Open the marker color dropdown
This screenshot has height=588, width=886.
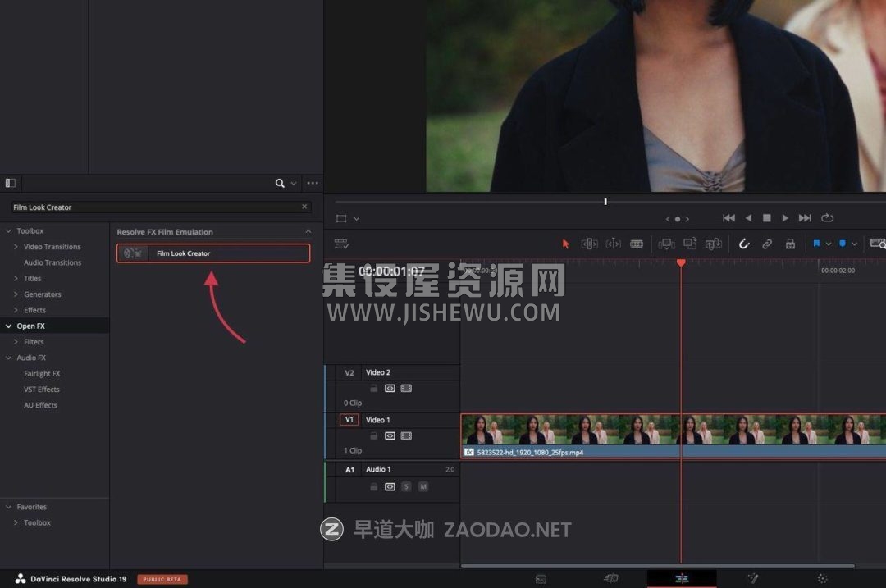click(x=854, y=244)
